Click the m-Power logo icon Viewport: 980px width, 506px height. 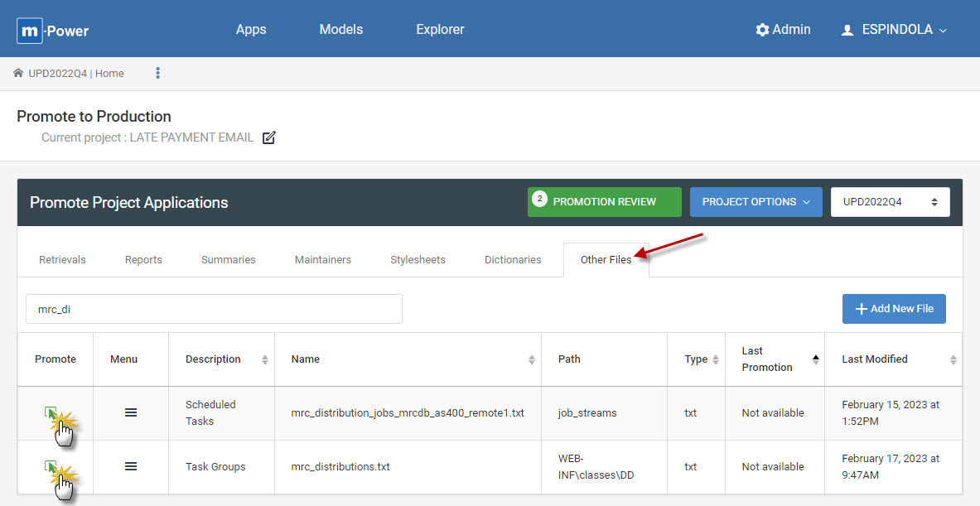[x=31, y=31]
